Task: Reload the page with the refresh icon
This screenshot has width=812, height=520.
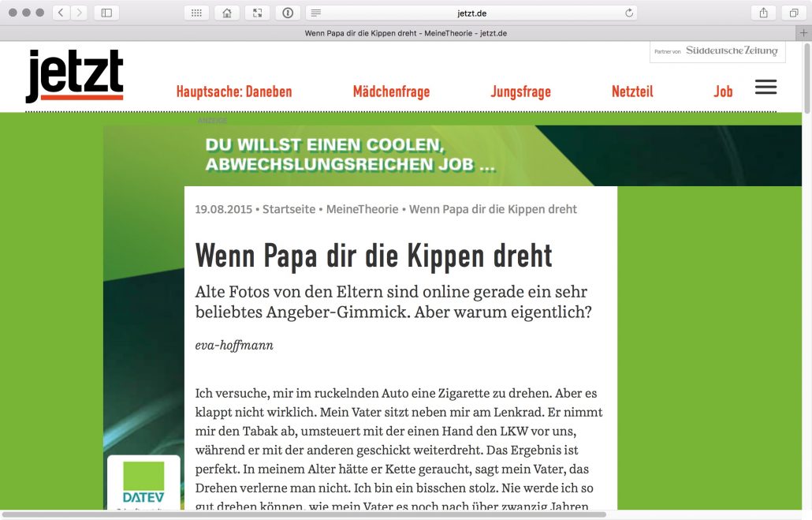Action: (628, 13)
